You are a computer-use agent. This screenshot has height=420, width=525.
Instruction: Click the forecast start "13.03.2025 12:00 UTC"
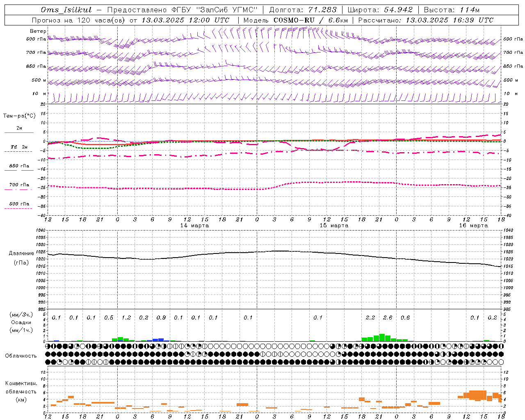(185, 20)
